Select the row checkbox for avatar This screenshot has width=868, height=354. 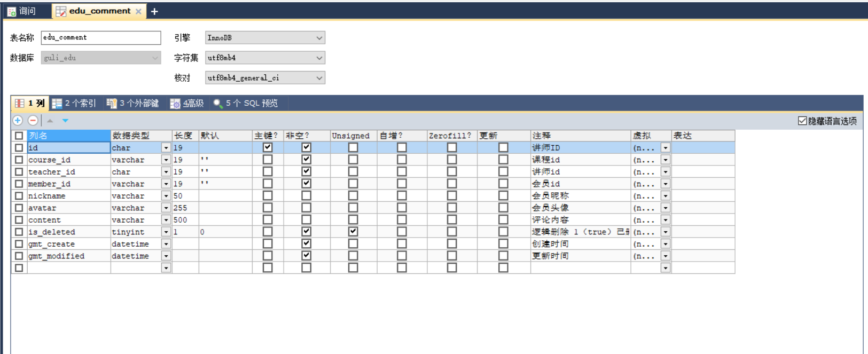(x=19, y=208)
